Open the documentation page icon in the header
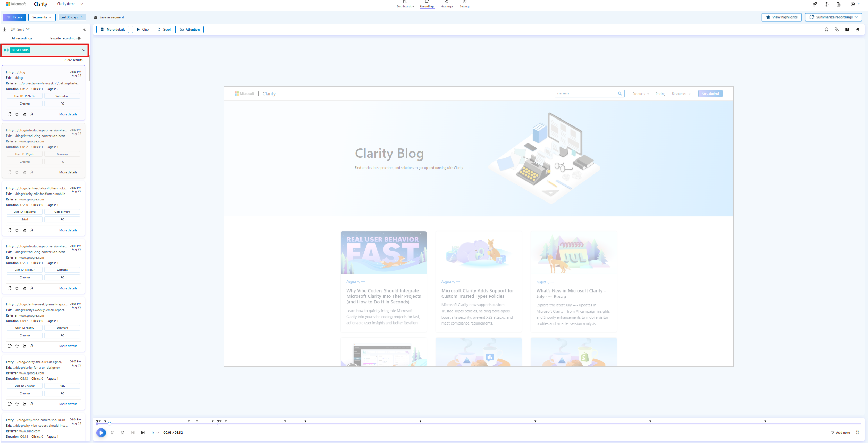868x443 pixels. point(838,4)
